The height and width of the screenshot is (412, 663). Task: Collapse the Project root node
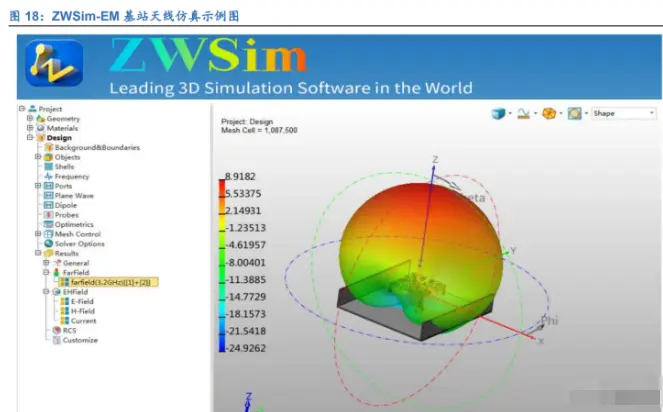(x=22, y=109)
